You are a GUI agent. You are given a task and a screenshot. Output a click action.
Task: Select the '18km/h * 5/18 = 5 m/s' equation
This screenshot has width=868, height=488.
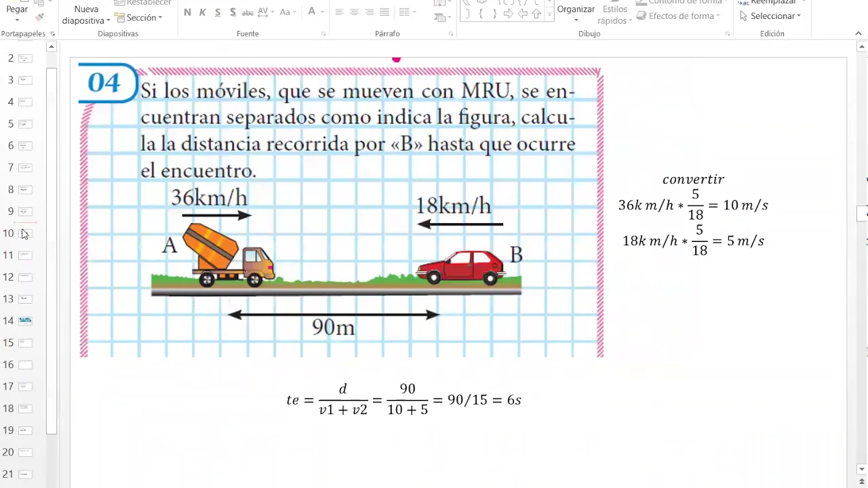693,241
